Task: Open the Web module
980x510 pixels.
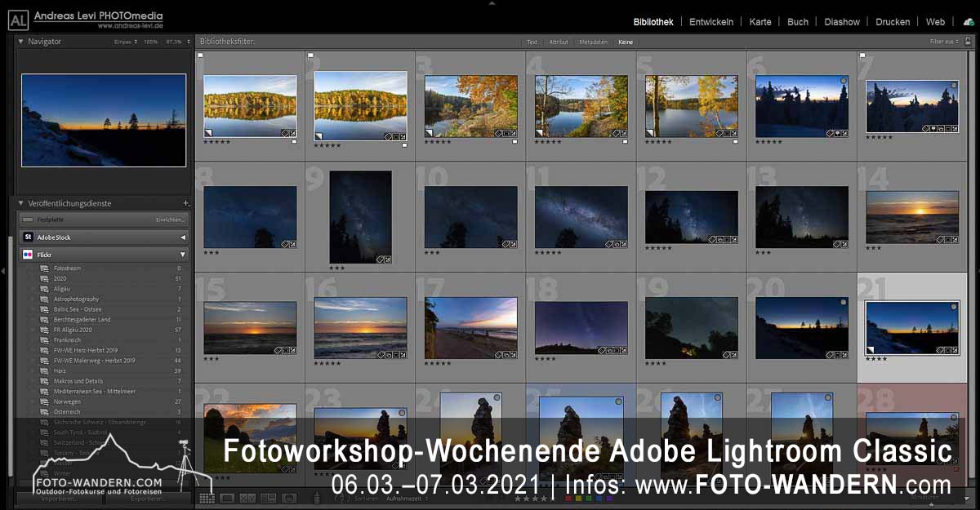Action: (x=935, y=22)
